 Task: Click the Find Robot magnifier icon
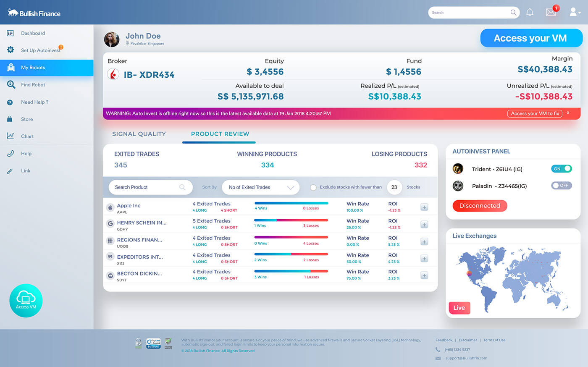click(x=11, y=84)
